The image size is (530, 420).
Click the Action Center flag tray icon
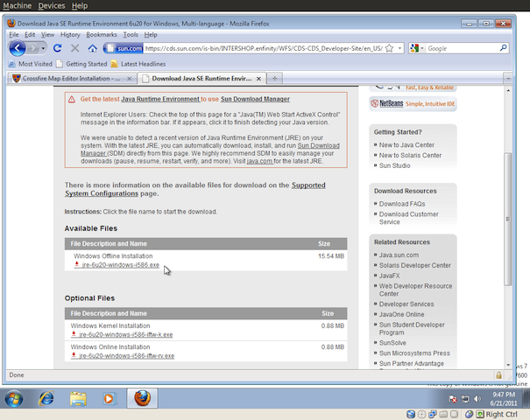pos(453,399)
